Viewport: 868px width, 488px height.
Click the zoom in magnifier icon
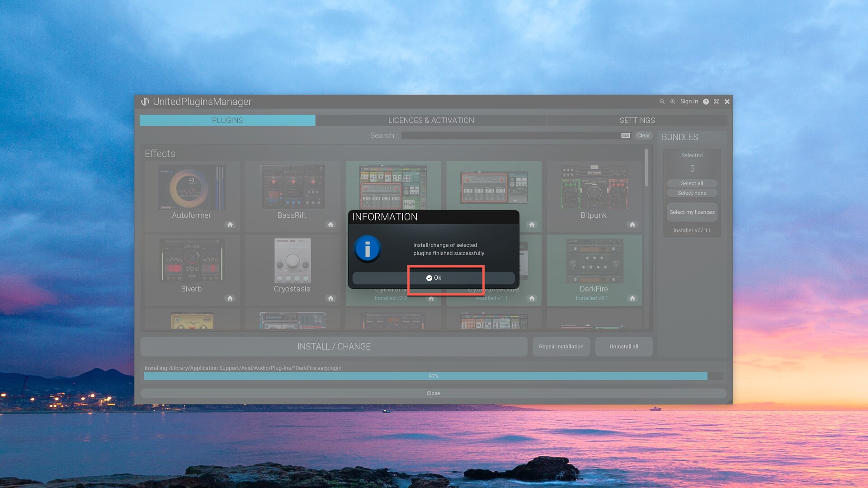[x=673, y=102]
